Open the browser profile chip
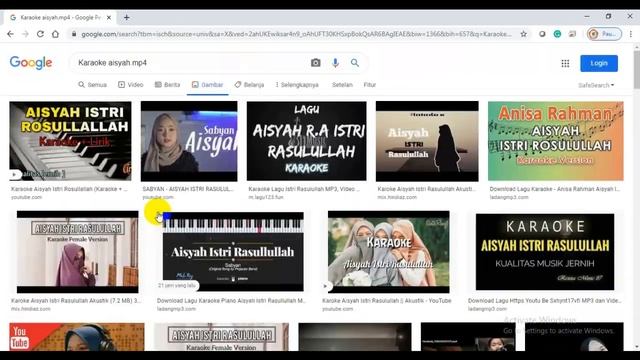This screenshot has height=360, width=640. pyautogui.click(x=604, y=34)
